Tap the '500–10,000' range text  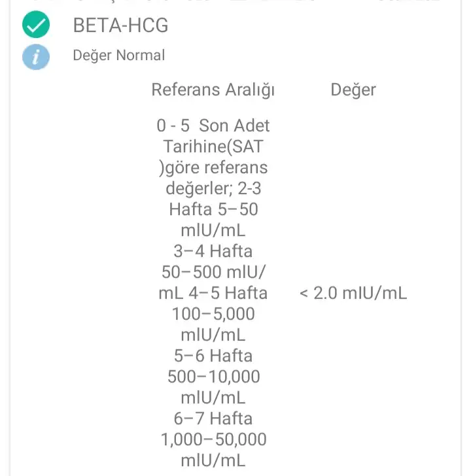point(213,377)
